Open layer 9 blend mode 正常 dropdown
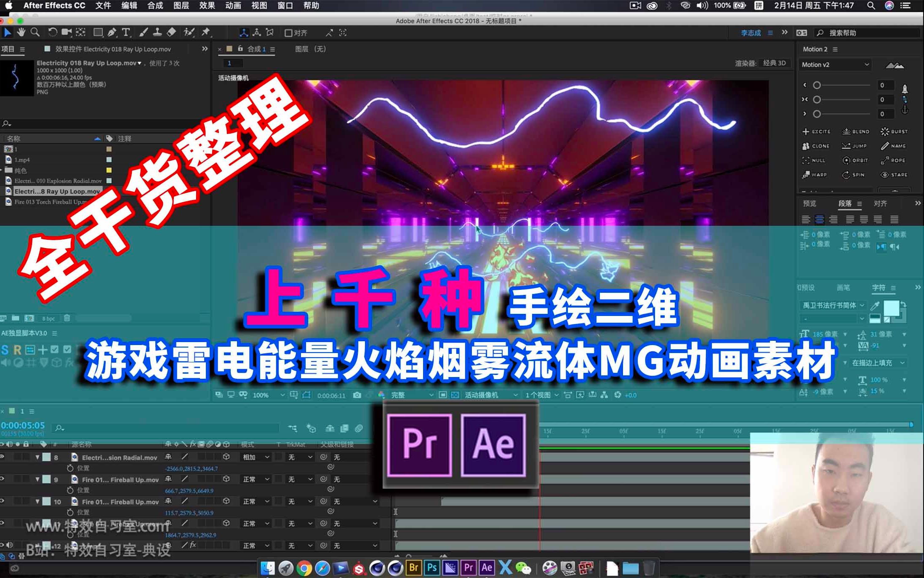The width and height of the screenshot is (924, 578). tap(256, 479)
